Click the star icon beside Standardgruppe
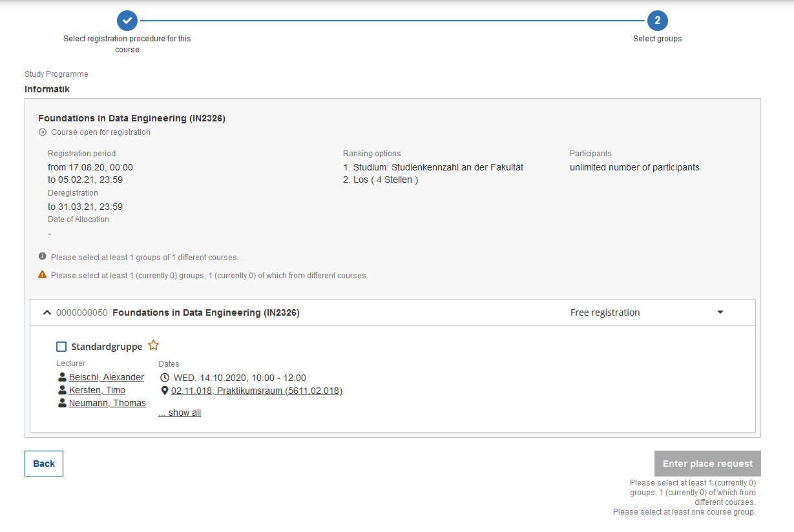The image size is (794, 532). (153, 345)
